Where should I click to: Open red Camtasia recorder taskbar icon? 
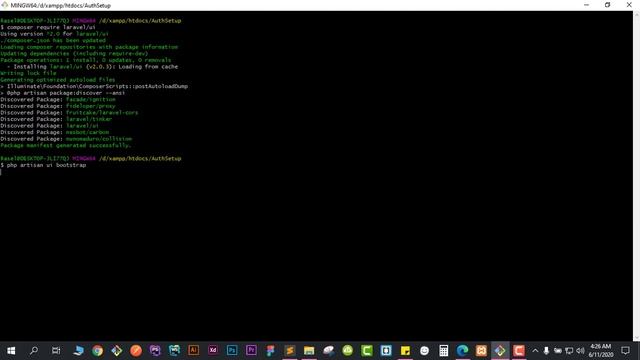pos(519,351)
